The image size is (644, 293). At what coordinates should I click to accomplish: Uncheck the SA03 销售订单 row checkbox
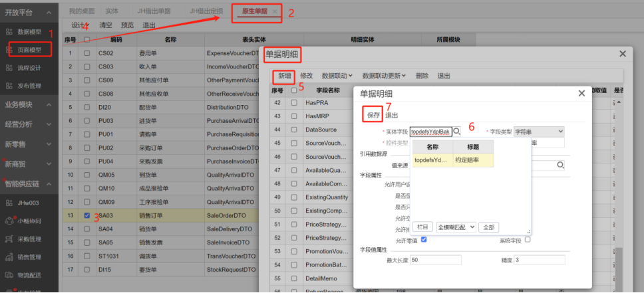87,215
